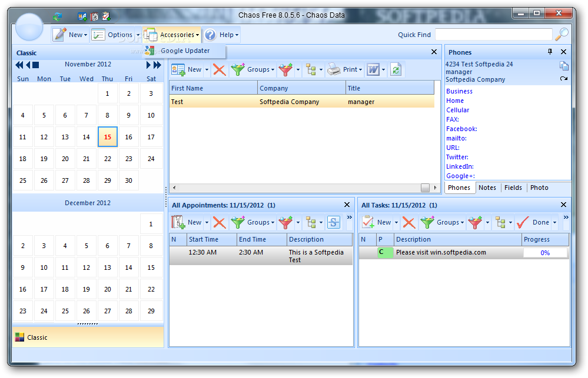The image size is (588, 378).
Task: Switch to the Photo tab
Action: (539, 188)
